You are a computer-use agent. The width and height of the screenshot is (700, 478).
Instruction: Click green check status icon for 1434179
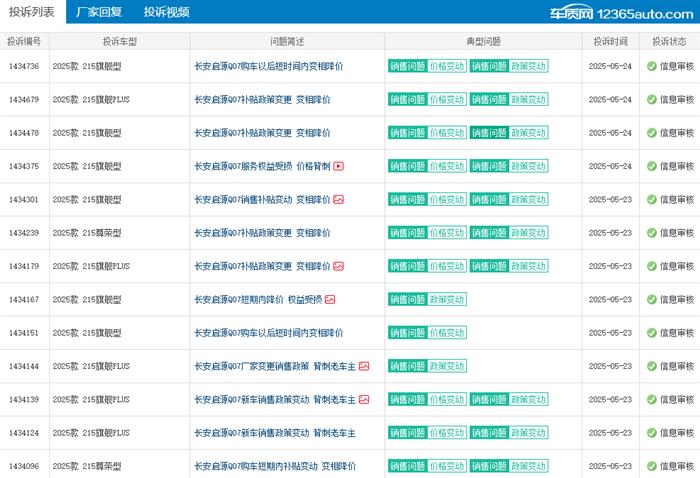coord(652,266)
